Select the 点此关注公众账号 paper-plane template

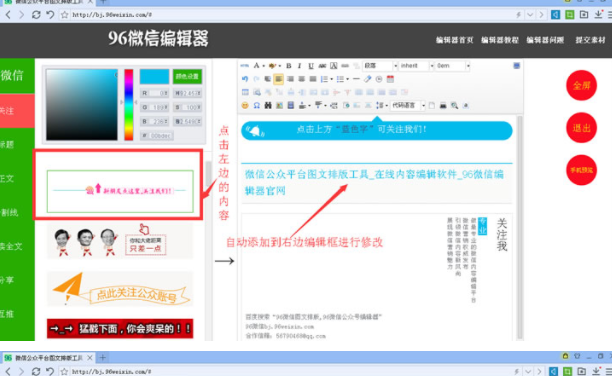[x=120, y=289]
